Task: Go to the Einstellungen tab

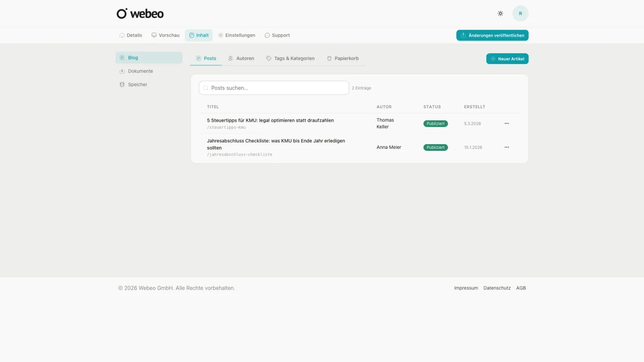Action: click(x=237, y=35)
